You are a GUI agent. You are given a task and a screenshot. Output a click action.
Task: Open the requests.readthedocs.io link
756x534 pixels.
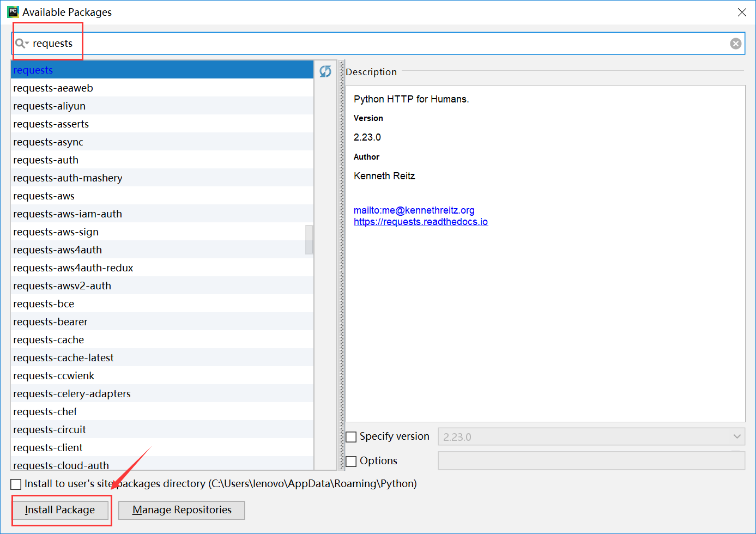[421, 222]
